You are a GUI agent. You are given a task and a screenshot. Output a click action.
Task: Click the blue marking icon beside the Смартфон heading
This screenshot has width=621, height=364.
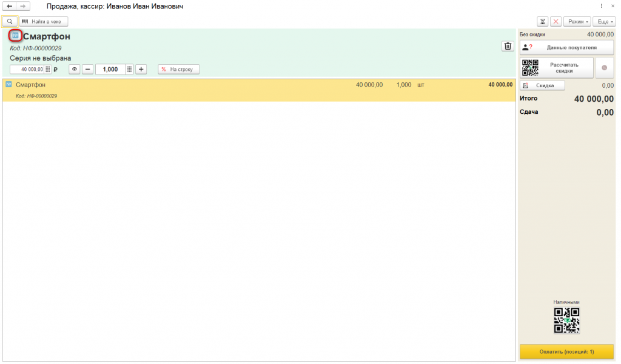[x=15, y=36]
